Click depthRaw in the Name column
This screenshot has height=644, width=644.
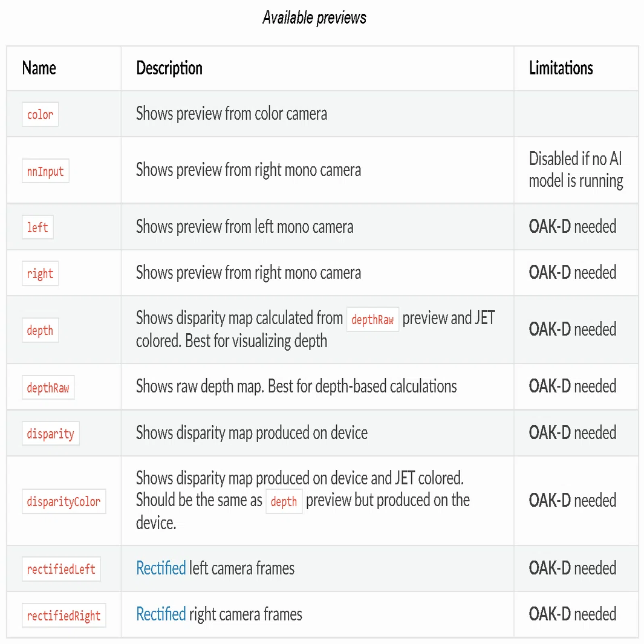click(x=48, y=387)
